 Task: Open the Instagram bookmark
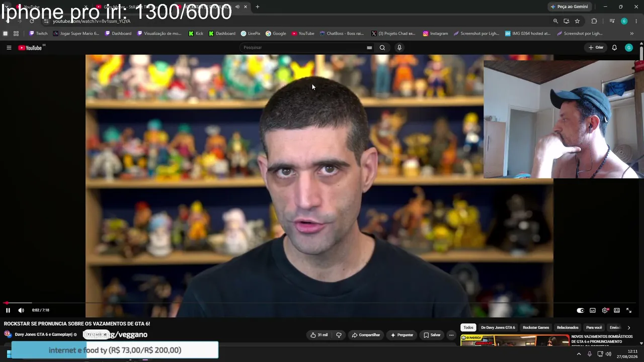435,34
